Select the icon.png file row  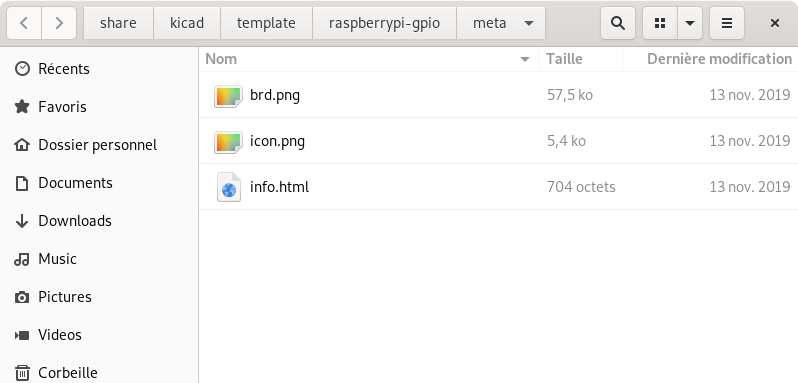click(498, 141)
